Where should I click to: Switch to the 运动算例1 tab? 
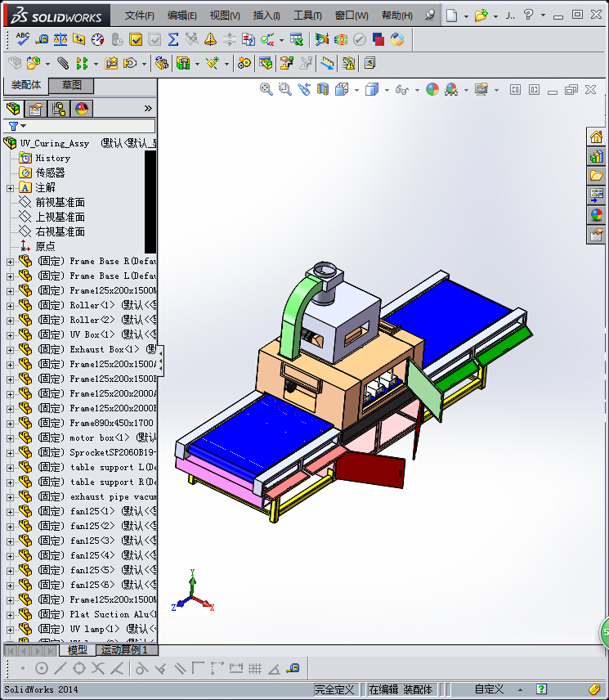point(128,650)
